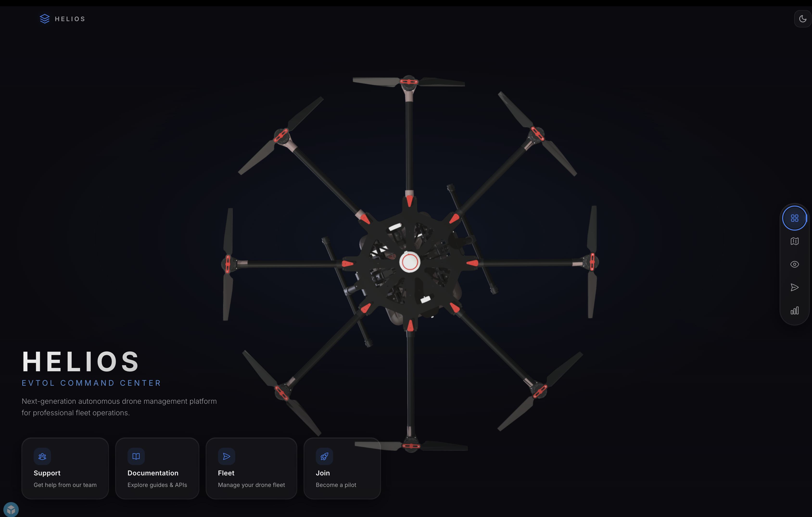The image size is (812, 517).
Task: Click the cube badge in bottom-left corner
Action: [x=11, y=510]
